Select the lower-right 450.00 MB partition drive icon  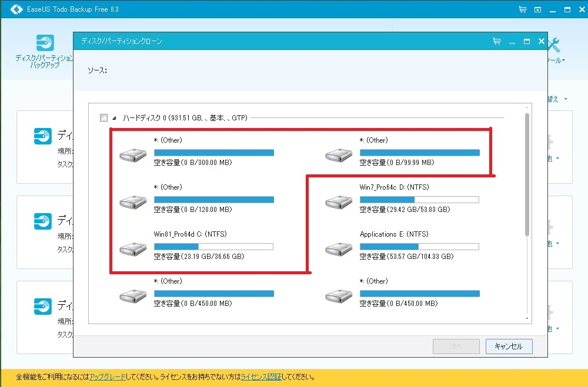click(x=339, y=296)
